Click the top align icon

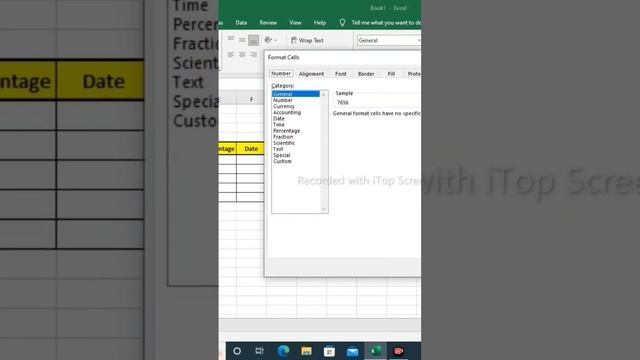tap(231, 39)
